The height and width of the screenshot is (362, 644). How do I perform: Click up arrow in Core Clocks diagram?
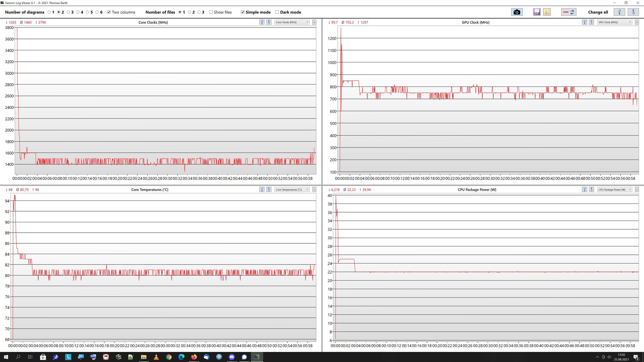pyautogui.click(x=262, y=22)
